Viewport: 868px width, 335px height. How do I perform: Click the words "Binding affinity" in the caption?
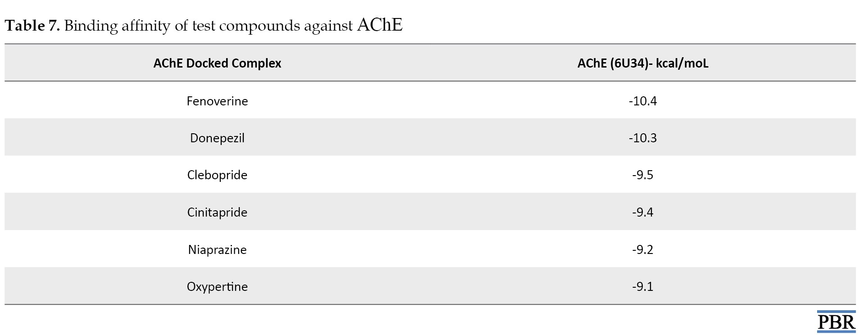pyautogui.click(x=117, y=26)
